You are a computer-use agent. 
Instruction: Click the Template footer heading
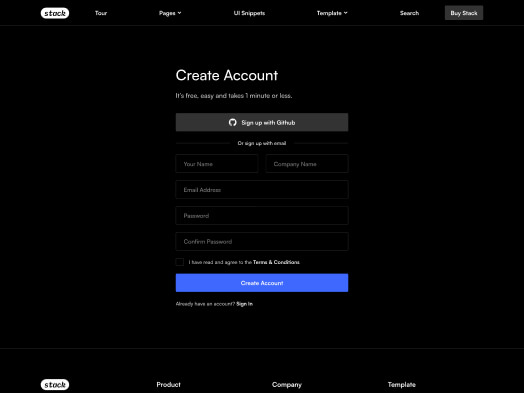coord(402,385)
